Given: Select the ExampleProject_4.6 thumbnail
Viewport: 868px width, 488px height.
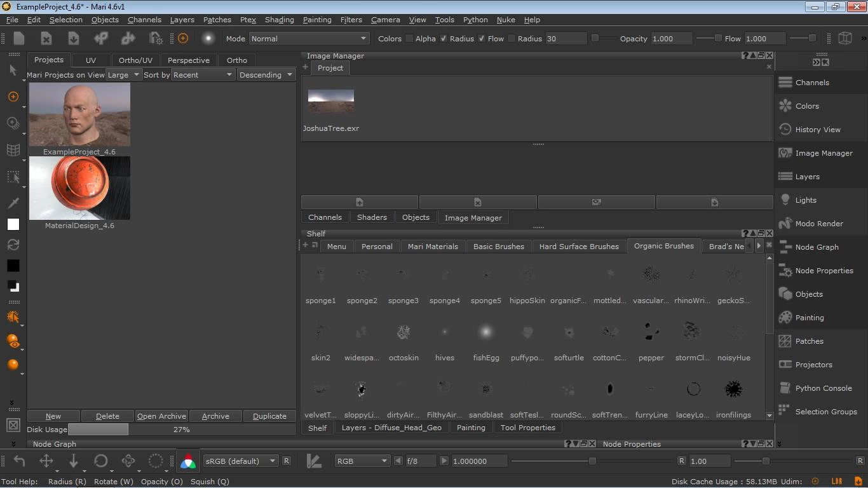Looking at the screenshot, I should click(x=79, y=114).
